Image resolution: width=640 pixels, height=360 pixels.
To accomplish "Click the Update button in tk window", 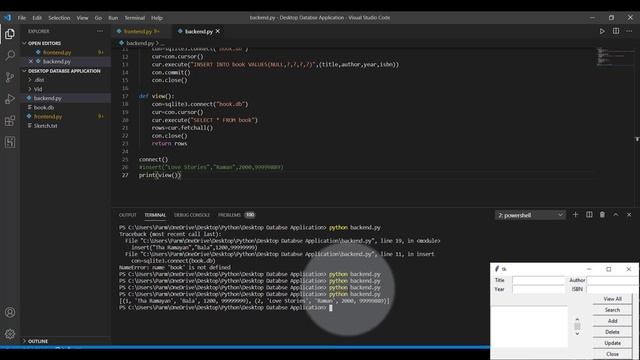I will coord(612,343).
